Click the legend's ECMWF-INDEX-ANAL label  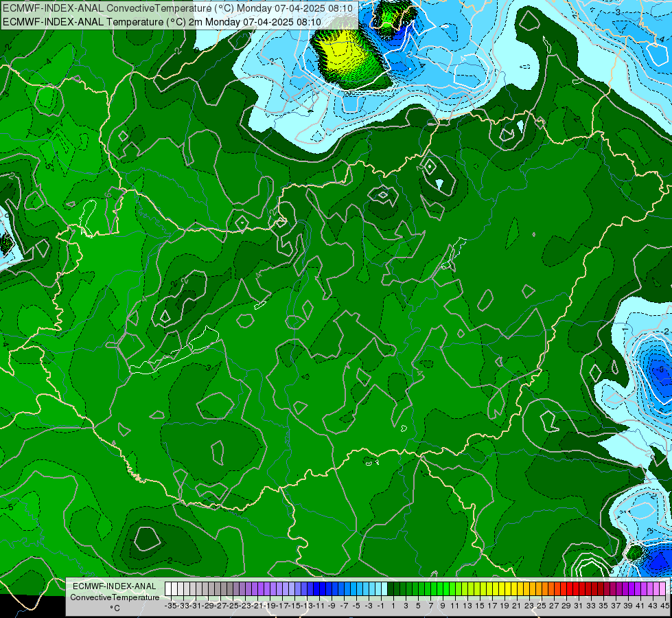(115, 586)
